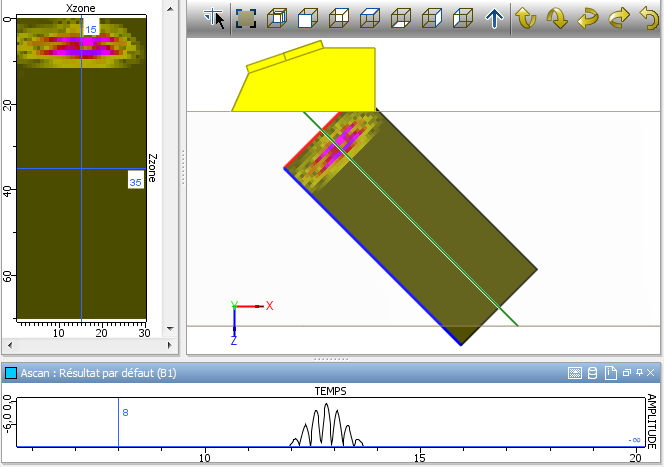Rotate view right with the curved yellow arrow

(619, 18)
